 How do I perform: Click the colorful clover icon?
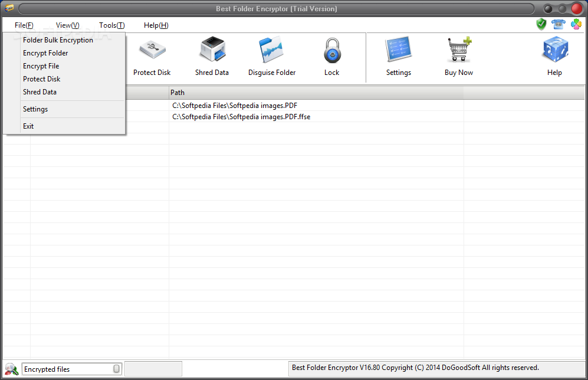coord(576,24)
